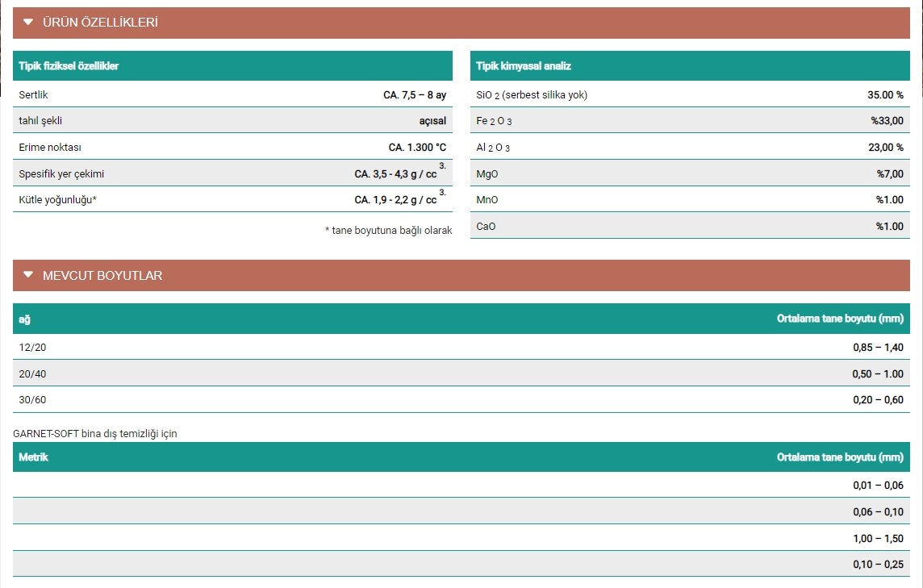Collapse the MEVCUT BOYUTLAR section arrow
This screenshot has width=923, height=588.
pos(28,275)
